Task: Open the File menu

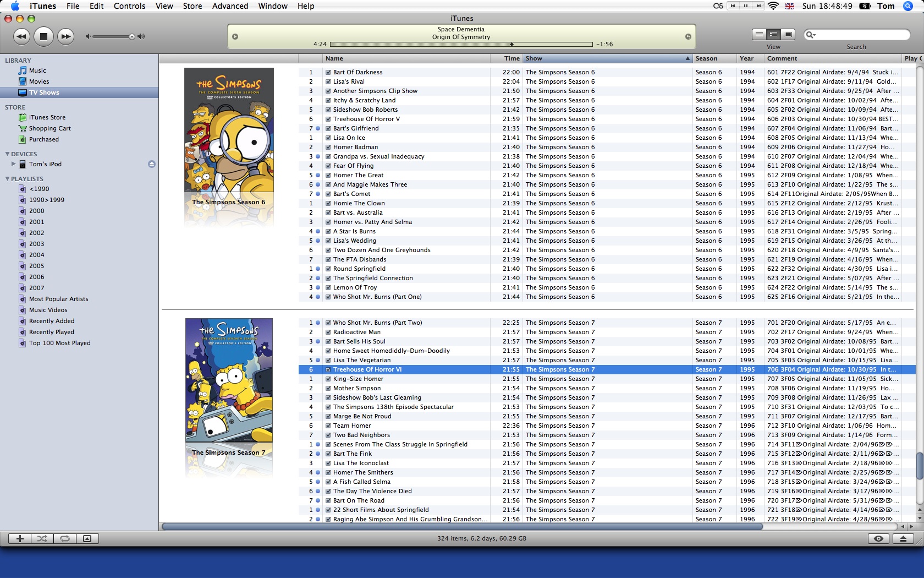Action: 73,6
